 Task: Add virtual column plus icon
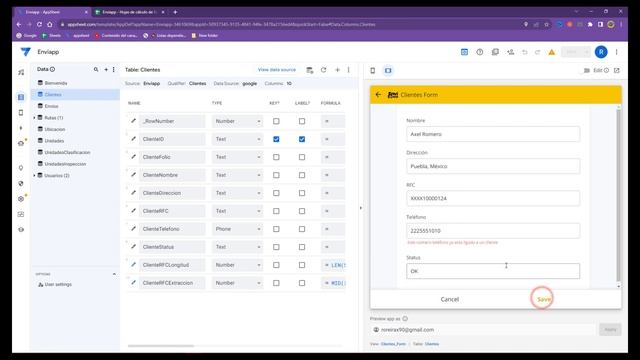pyautogui.click(x=338, y=70)
